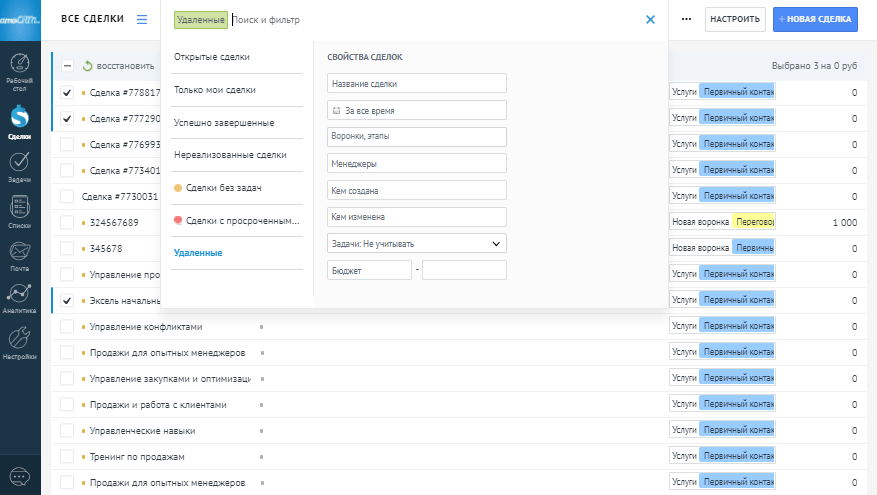Click the Название сделки input field
This screenshot has width=877, height=495.
coord(416,84)
